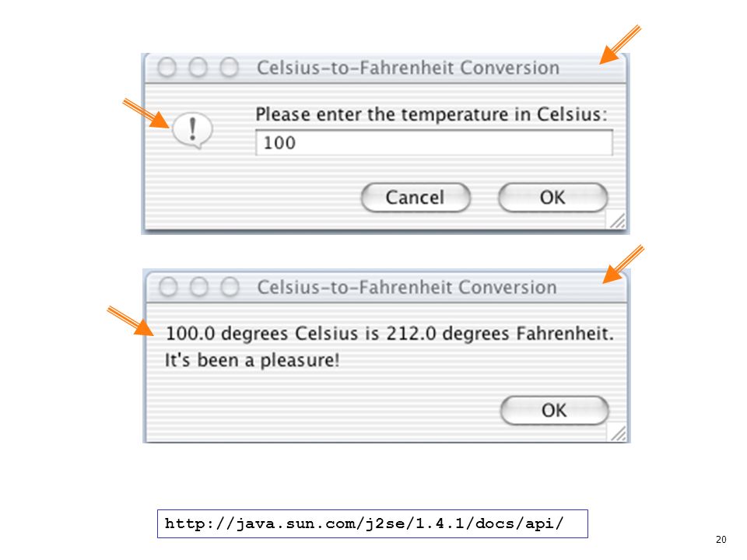The height and width of the screenshot is (560, 747).
Task: Click the result dialog's Celsius-to-Fahrenheit Conversion title
Action: (x=407, y=288)
